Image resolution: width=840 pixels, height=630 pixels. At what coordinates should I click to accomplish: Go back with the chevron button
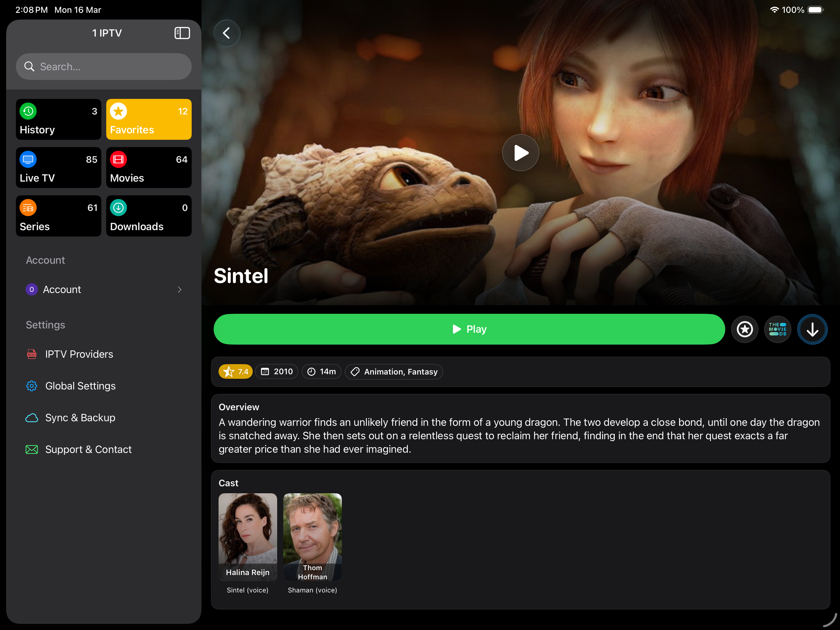tap(227, 33)
